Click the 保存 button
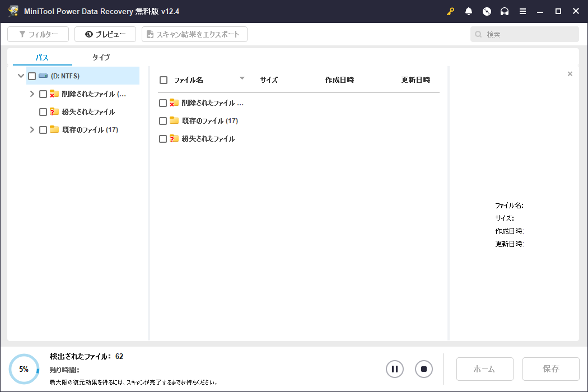 tap(550, 368)
